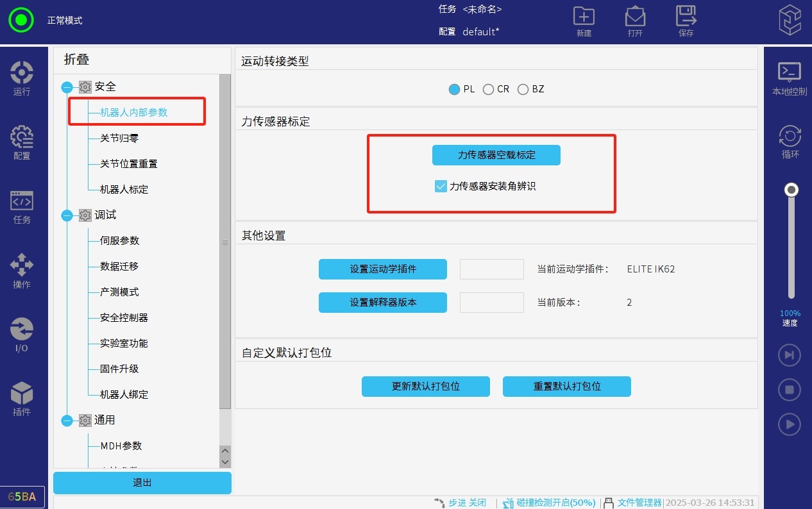Screen dimensions: 812x509
Task: Select 关节归零 in the tree
Action: 119,138
